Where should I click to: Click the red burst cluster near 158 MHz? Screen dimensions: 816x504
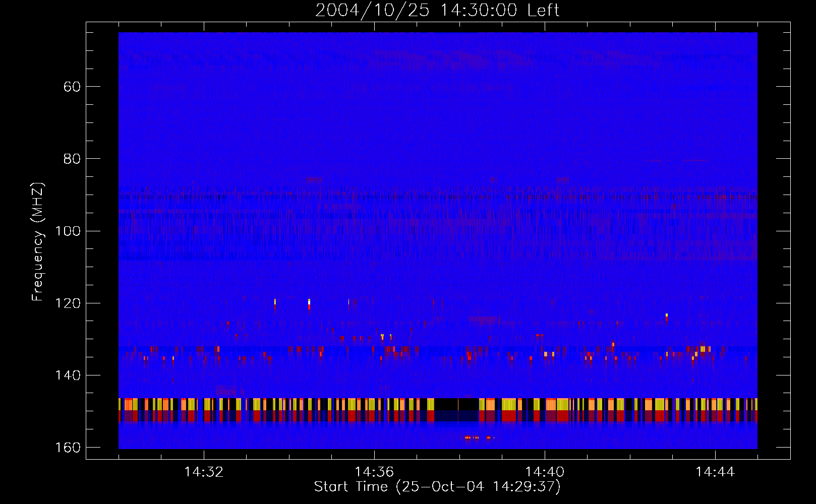[x=476, y=437]
